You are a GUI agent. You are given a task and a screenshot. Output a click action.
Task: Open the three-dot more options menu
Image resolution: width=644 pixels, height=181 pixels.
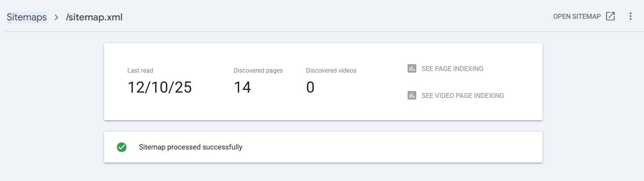coord(630,16)
